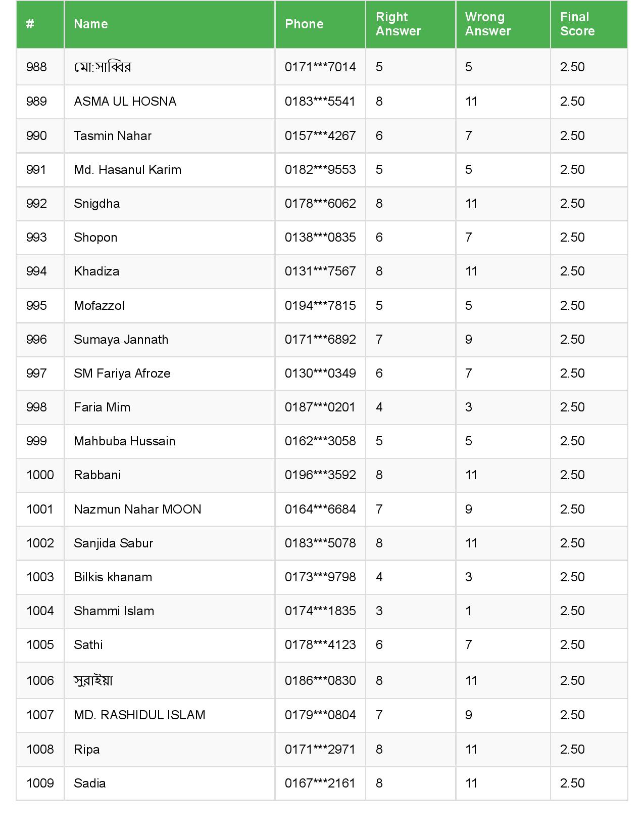Click phone number 0187***0201
Screen dimensions: 644x834
pyautogui.click(x=320, y=407)
